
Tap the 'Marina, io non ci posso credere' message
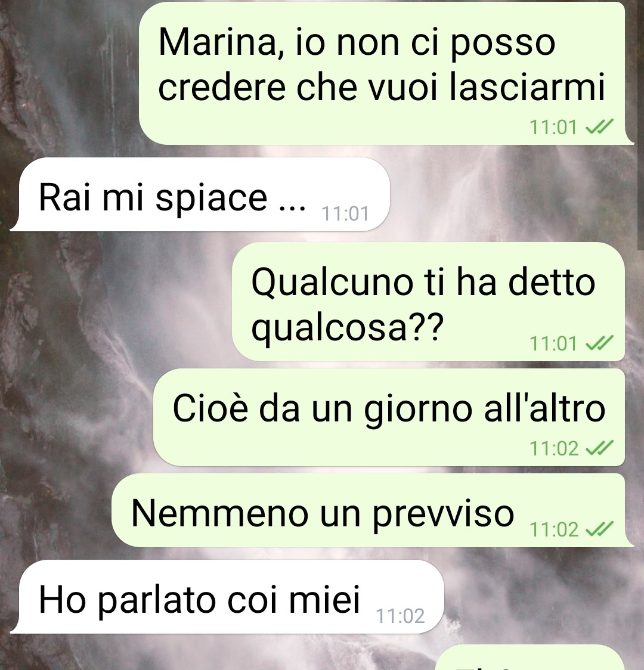point(382,73)
